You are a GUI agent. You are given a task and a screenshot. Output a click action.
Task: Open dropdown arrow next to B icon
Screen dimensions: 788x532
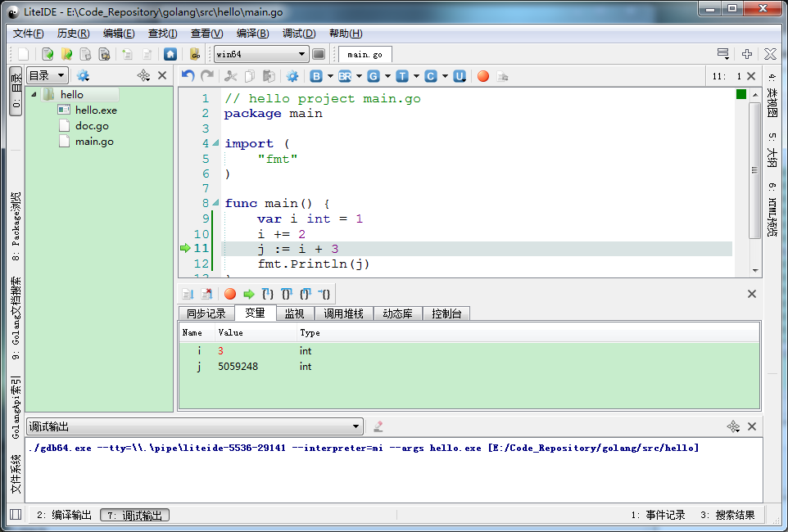330,76
